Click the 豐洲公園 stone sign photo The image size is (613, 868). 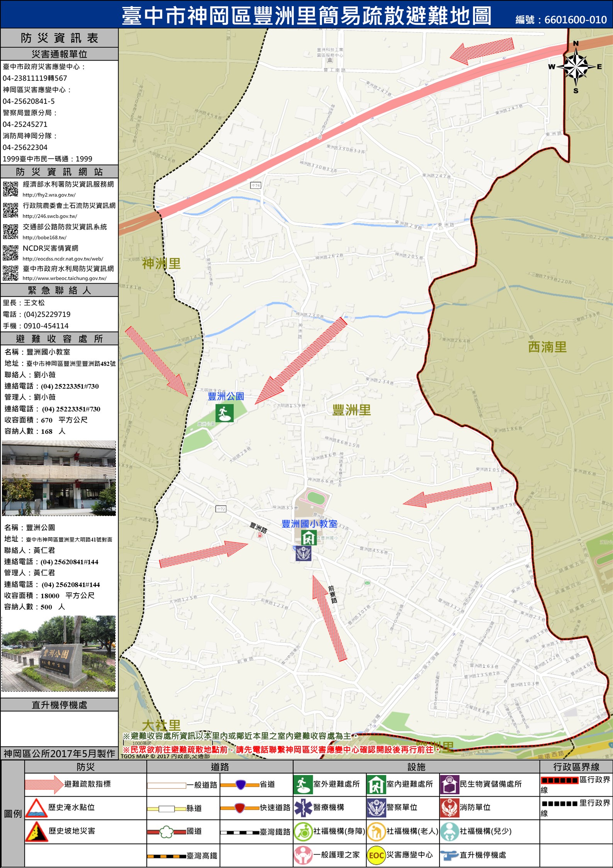tap(59, 653)
